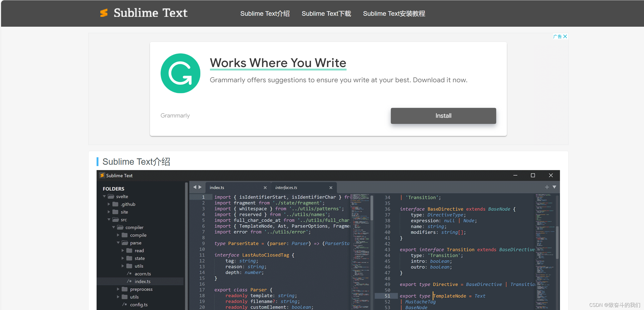The width and height of the screenshot is (644, 310).
Task: Click the .github folder icon
Action: [115, 204]
